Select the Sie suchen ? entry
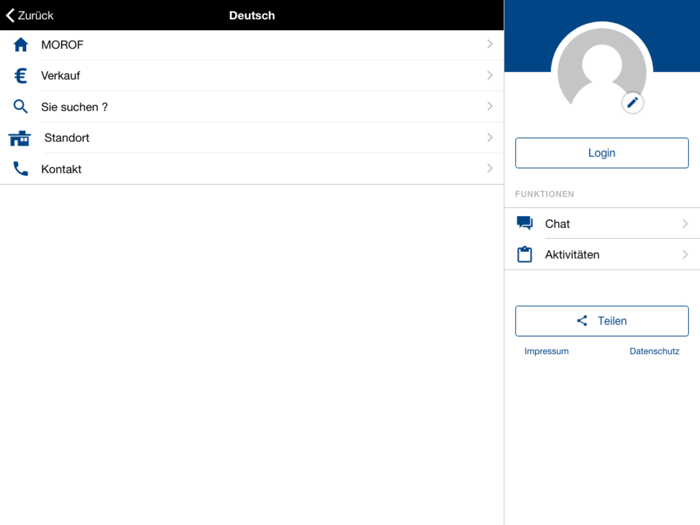Screen dimensions: 700x525 252,107
